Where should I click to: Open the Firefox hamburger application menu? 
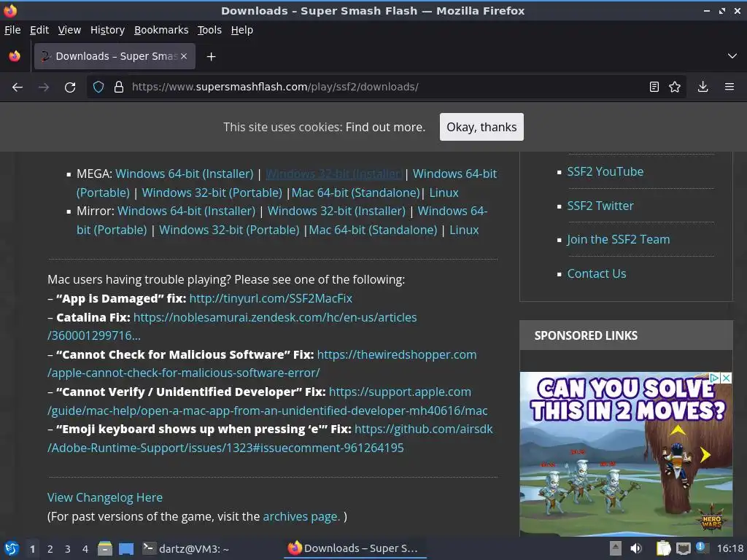coord(729,87)
